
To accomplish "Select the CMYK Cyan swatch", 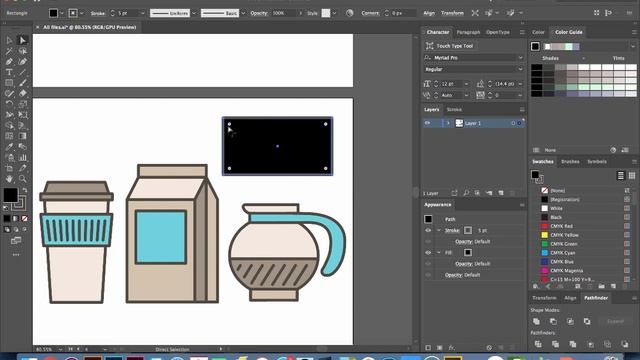I will [544, 253].
